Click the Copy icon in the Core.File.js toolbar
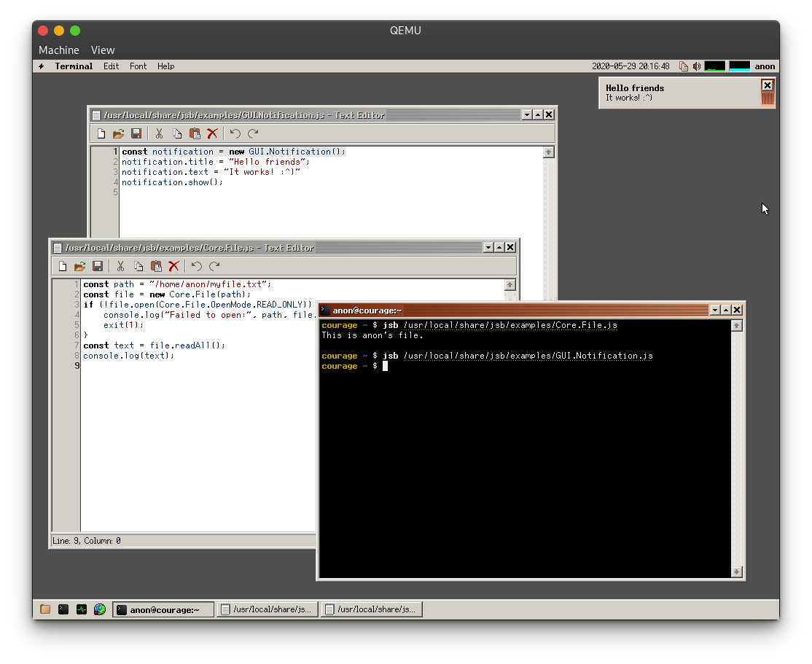The height and width of the screenshot is (664, 812). click(x=138, y=266)
